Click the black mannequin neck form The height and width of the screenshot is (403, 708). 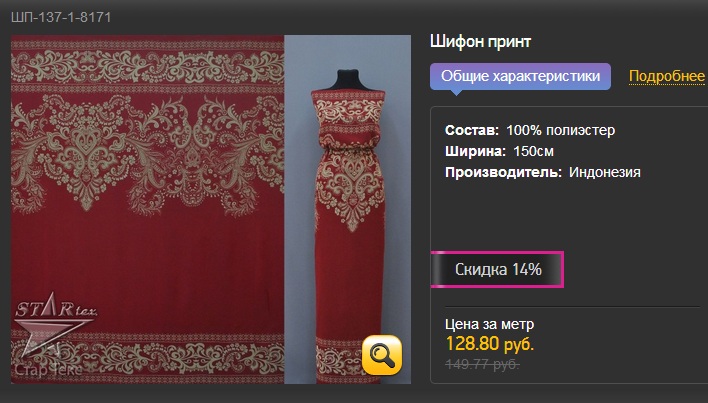coord(348,80)
